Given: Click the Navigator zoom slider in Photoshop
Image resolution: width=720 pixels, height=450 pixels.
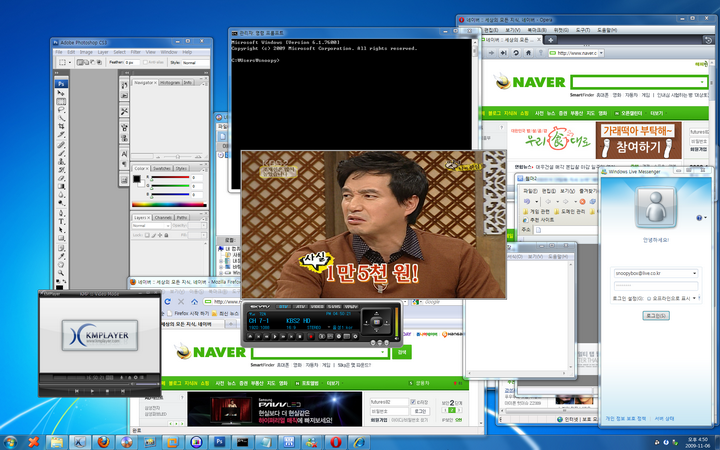Looking at the screenshot, I should click(x=178, y=157).
